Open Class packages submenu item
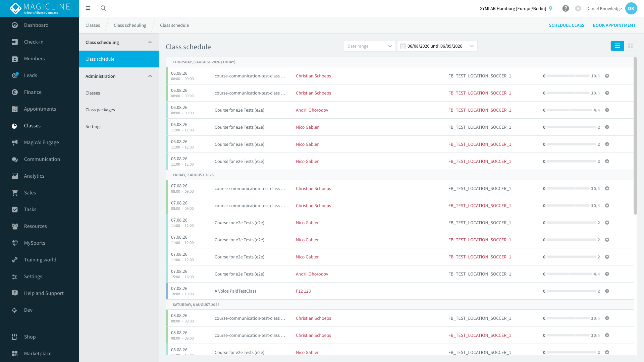The width and height of the screenshot is (644, 362). coord(119,110)
